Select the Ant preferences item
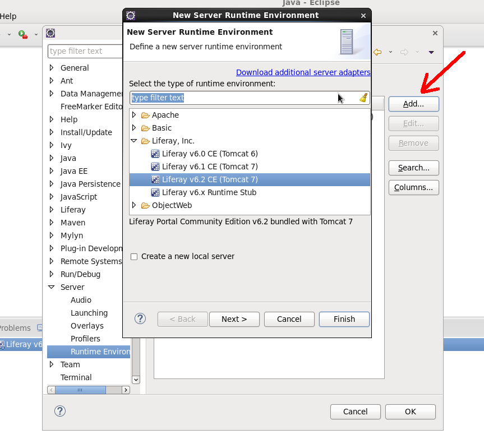 tap(67, 81)
